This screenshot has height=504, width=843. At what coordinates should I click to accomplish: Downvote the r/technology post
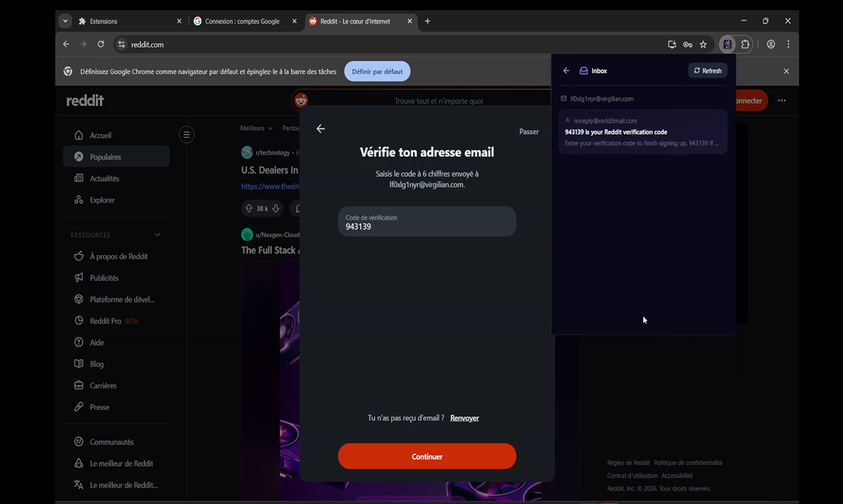[x=275, y=208]
